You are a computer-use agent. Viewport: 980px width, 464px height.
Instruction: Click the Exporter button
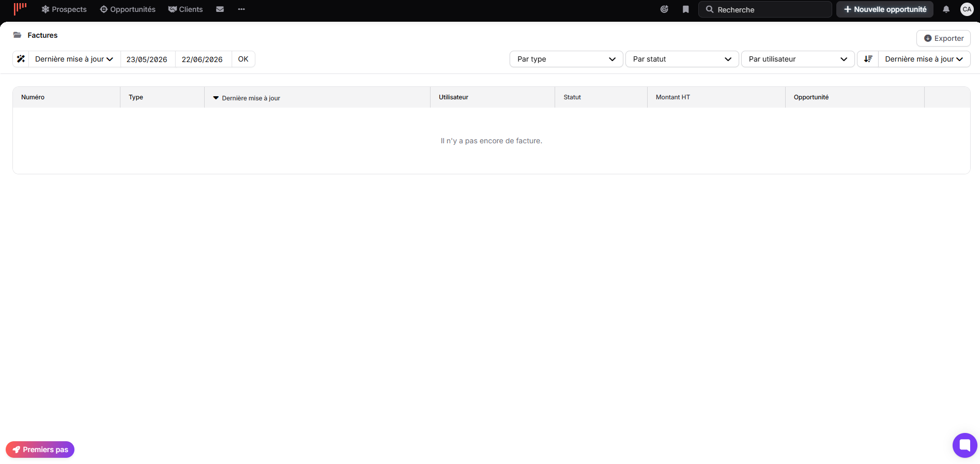pos(943,38)
